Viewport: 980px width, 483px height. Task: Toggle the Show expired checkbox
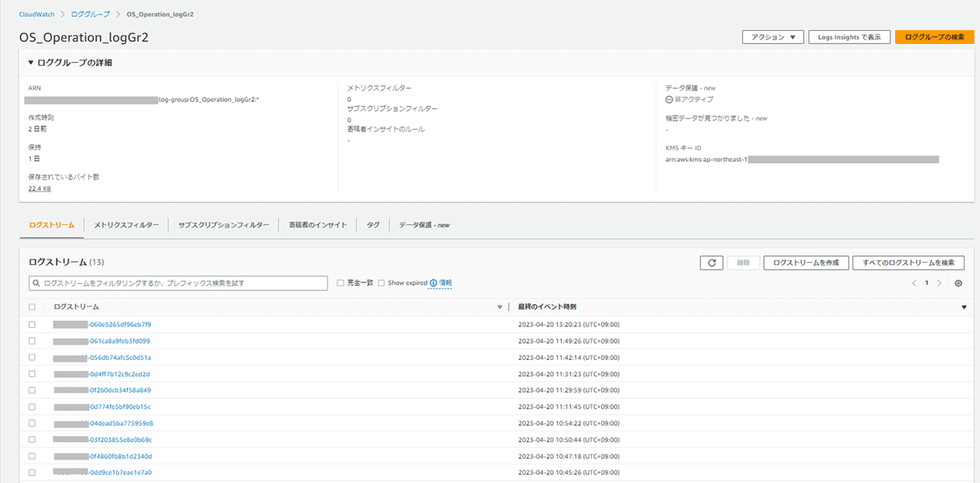point(381,283)
